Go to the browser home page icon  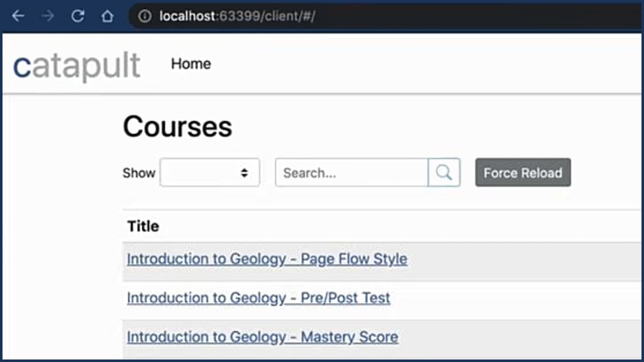pyautogui.click(x=108, y=16)
